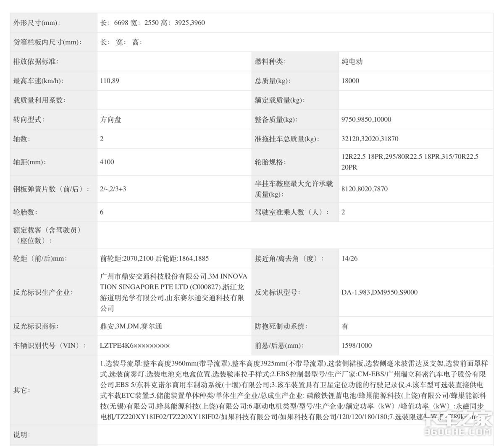Select the 其它 notes paragraph text
Image resolution: width=504 pixels, height=446 pixels.
[294, 390]
